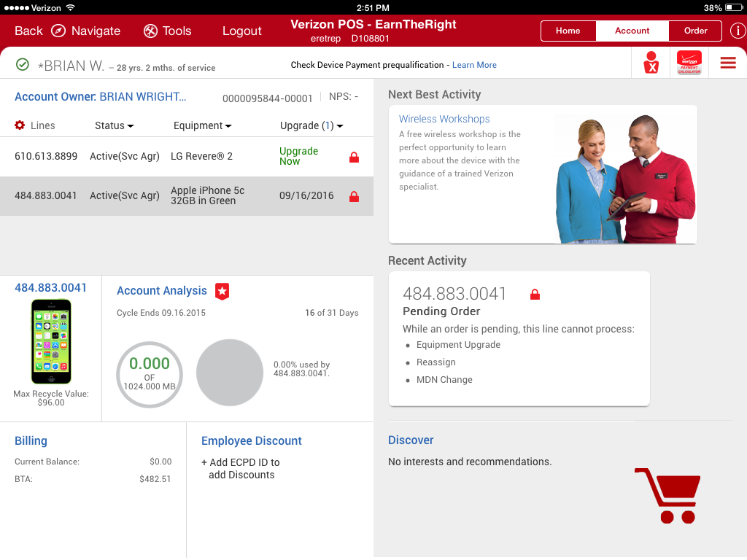
Task: Open the Account Analysis heading link
Action: pos(161,290)
